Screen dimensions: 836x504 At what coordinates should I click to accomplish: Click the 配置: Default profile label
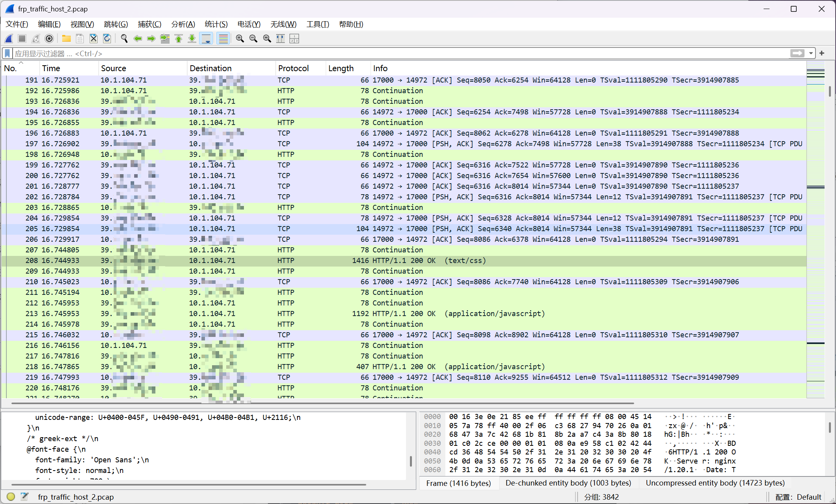click(x=798, y=497)
